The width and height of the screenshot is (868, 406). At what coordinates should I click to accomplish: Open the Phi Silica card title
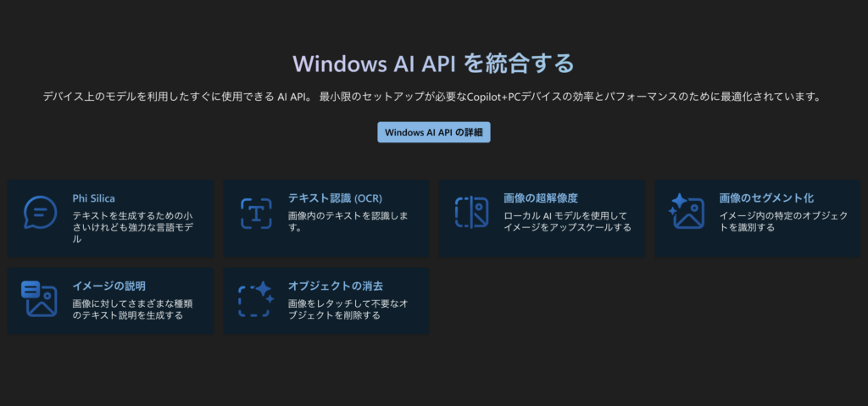coord(94,198)
